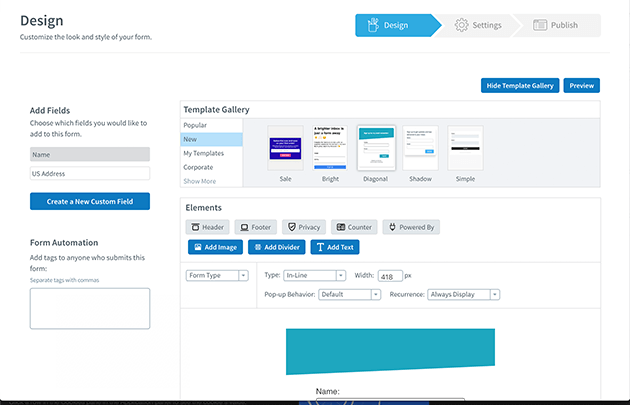
Task: Click Create a New Custom Field
Action: point(89,201)
